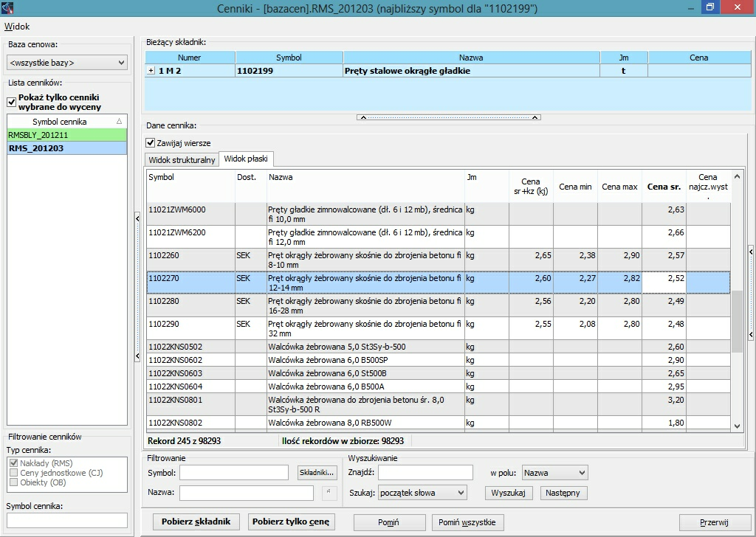
Task: Click the table vertical scrollbar thumb
Action: (x=737, y=322)
